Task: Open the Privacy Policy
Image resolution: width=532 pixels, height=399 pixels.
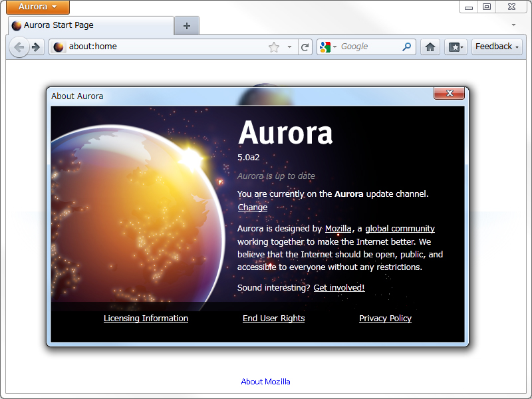Action: coord(385,318)
